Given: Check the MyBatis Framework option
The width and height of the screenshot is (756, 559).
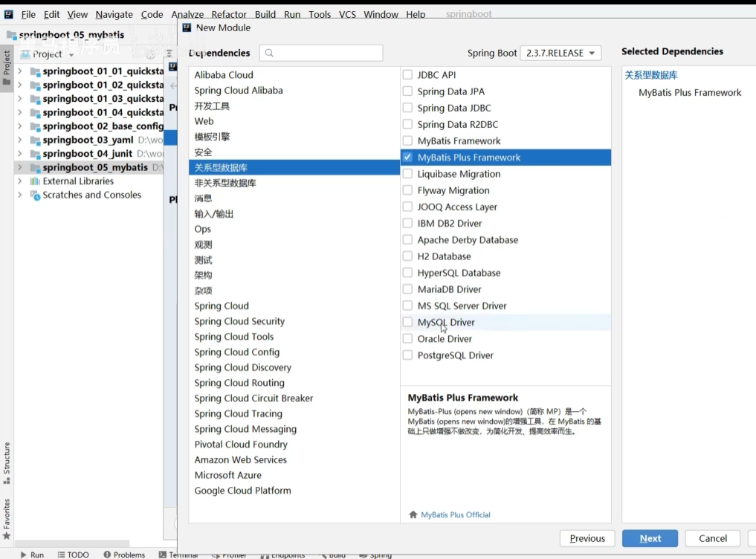Looking at the screenshot, I should pyautogui.click(x=407, y=140).
